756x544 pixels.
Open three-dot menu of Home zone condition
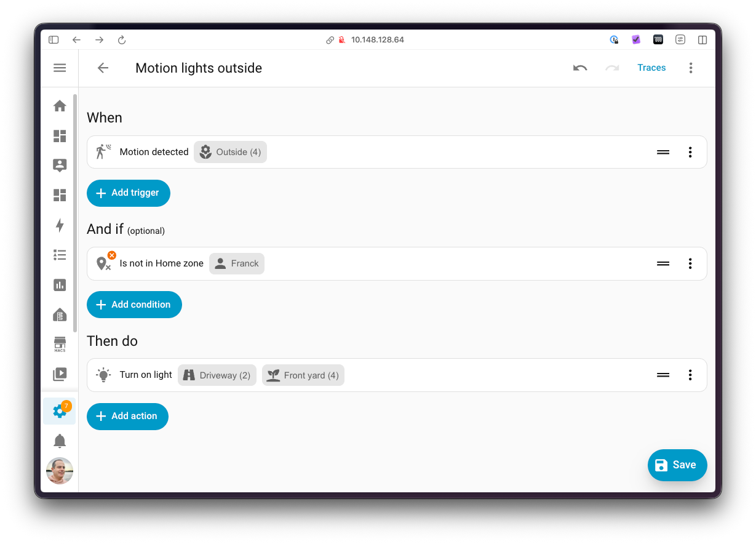click(690, 263)
